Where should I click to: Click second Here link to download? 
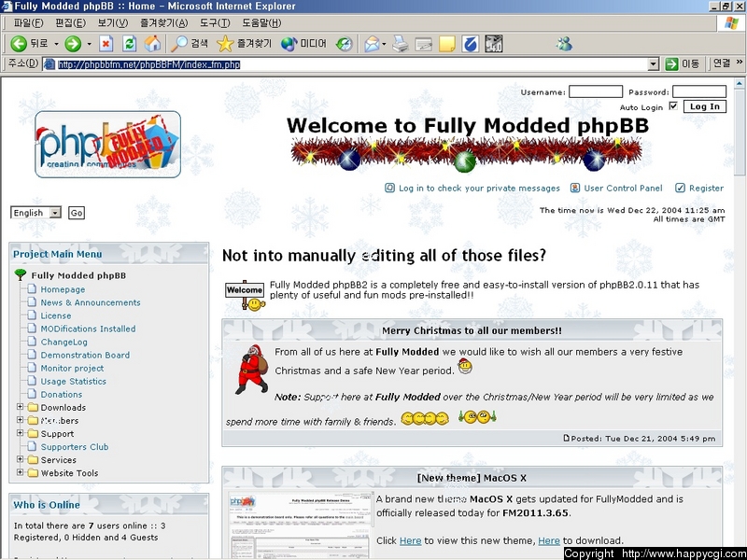pos(549,540)
